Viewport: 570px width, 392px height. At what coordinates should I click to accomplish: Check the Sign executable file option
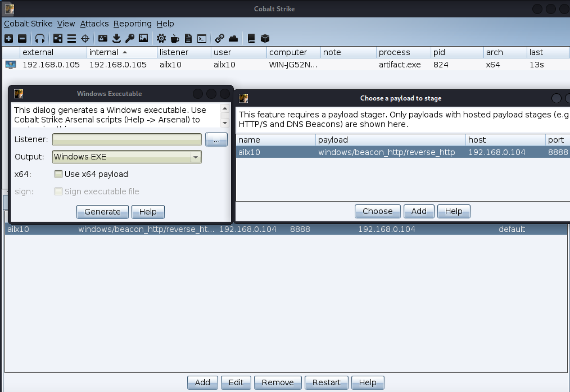coord(58,191)
